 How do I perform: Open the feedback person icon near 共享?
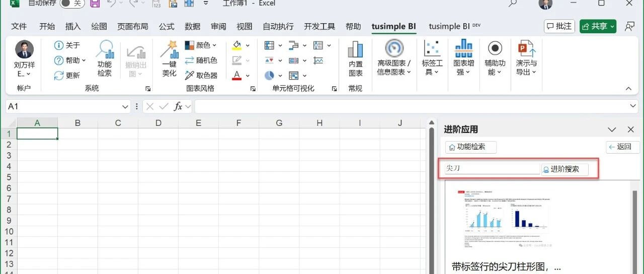[x=629, y=27]
